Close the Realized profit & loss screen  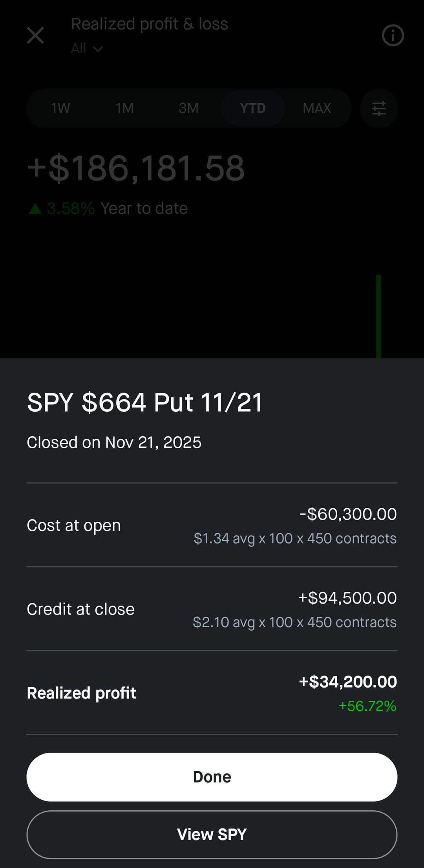35,35
